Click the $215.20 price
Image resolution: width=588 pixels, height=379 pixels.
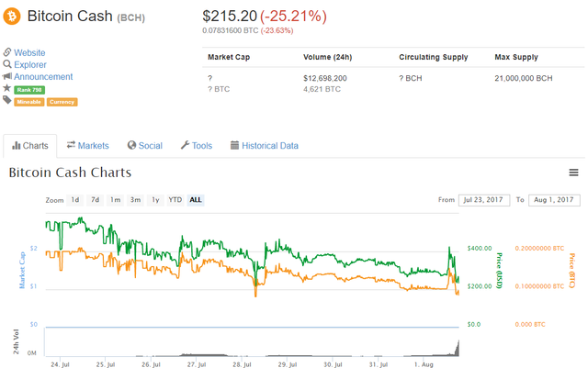pos(230,17)
